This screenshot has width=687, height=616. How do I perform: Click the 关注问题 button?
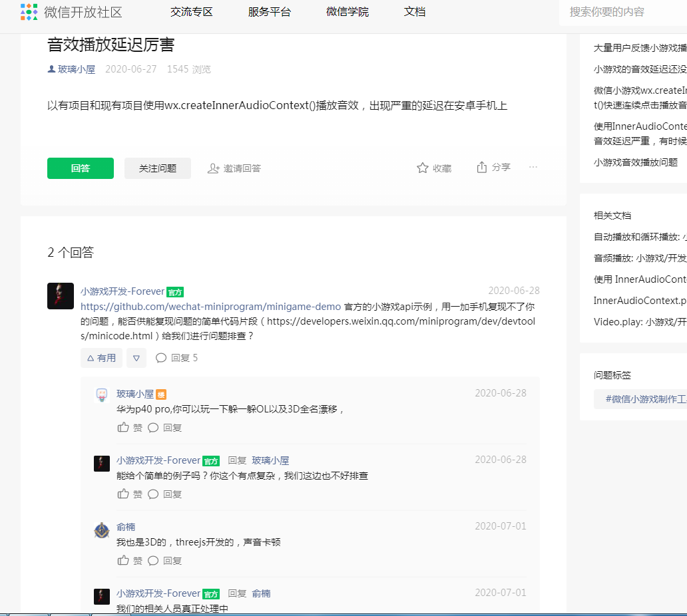pos(158,168)
